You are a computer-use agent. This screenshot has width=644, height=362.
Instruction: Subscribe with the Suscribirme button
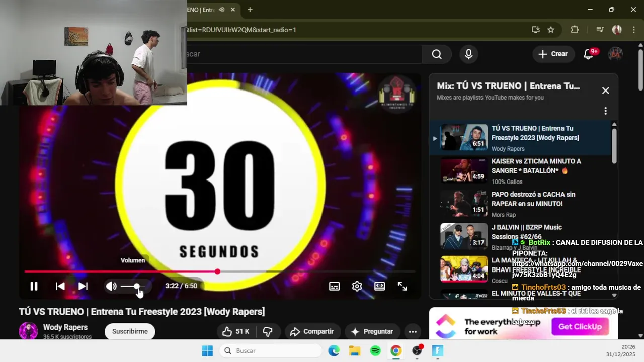point(130,331)
